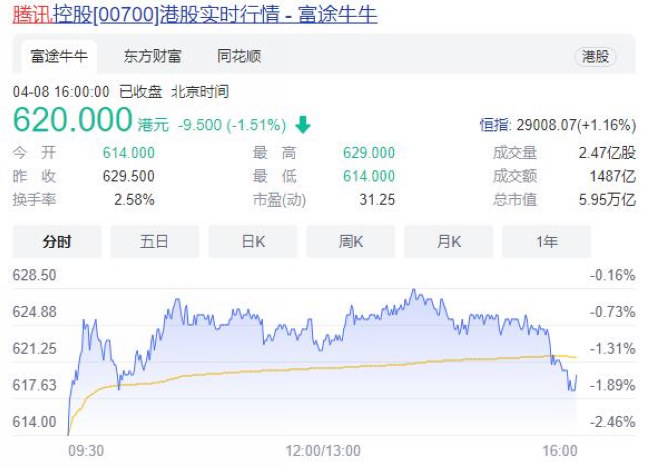
Task: Click the 628.50 y-axis label
Action: pyautogui.click(x=34, y=275)
